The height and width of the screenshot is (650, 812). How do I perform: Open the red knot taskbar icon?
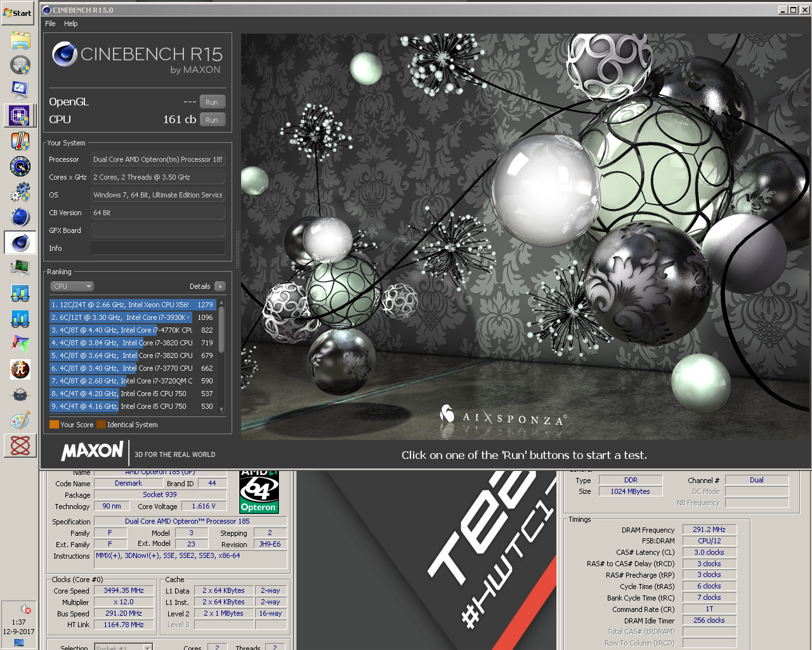[20, 446]
